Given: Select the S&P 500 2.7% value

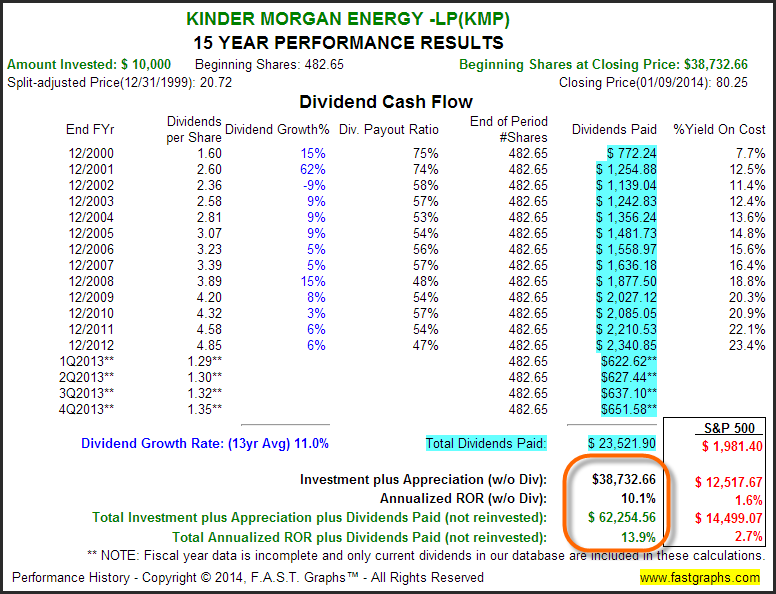Looking at the screenshot, I should point(748,536).
